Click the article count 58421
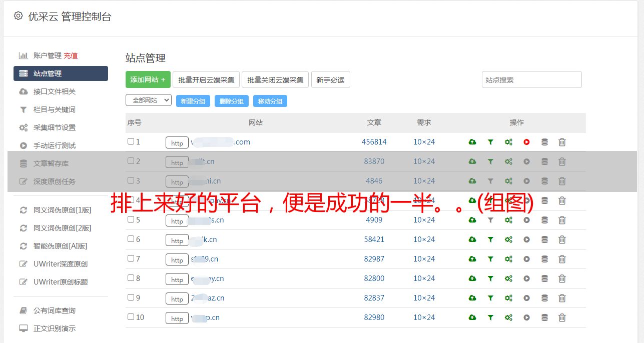Viewport: 644px width, 343px height. [374, 239]
